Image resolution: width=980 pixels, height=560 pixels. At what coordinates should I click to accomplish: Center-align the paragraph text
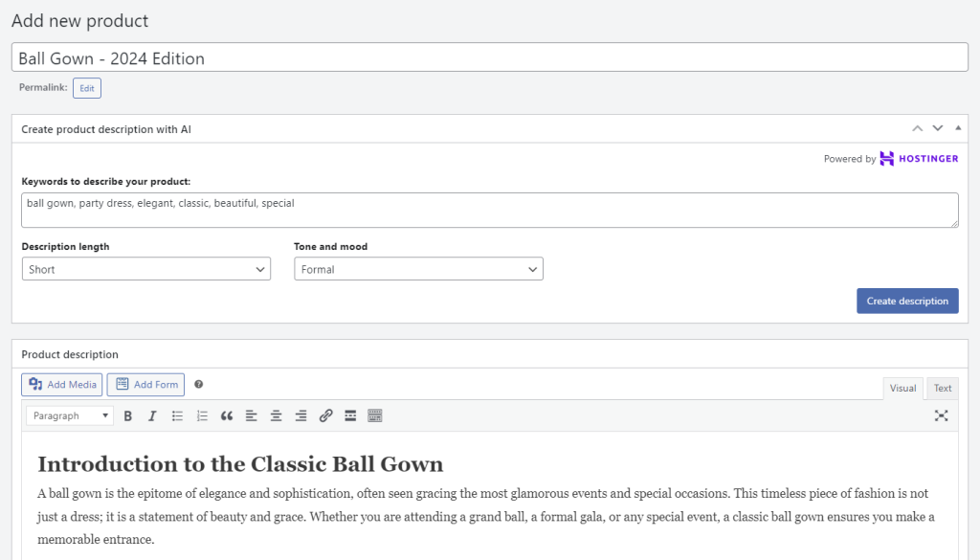tap(275, 415)
